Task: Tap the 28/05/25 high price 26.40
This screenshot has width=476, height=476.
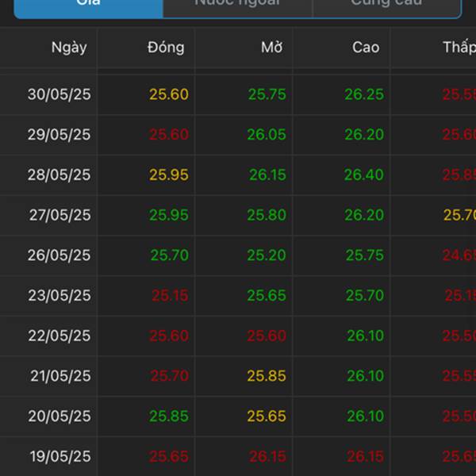Action: (x=364, y=175)
